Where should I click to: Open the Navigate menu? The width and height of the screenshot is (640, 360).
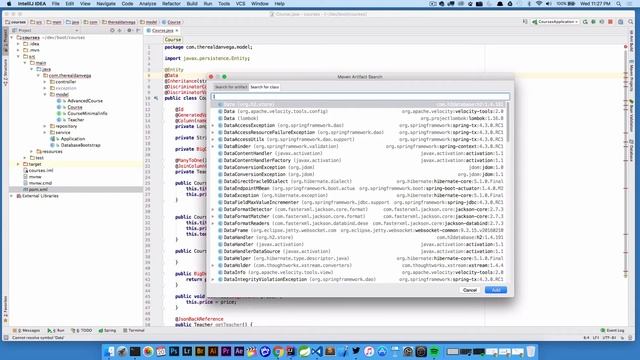[x=106, y=4]
